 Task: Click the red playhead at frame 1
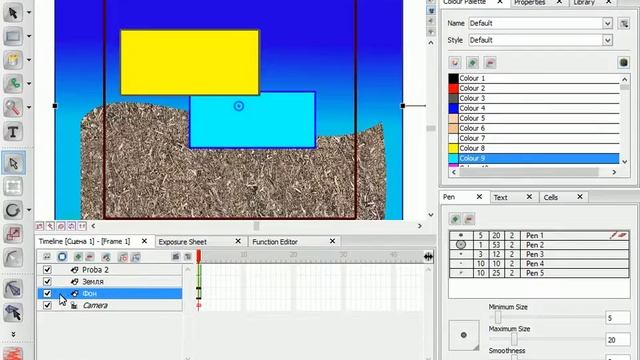199,256
